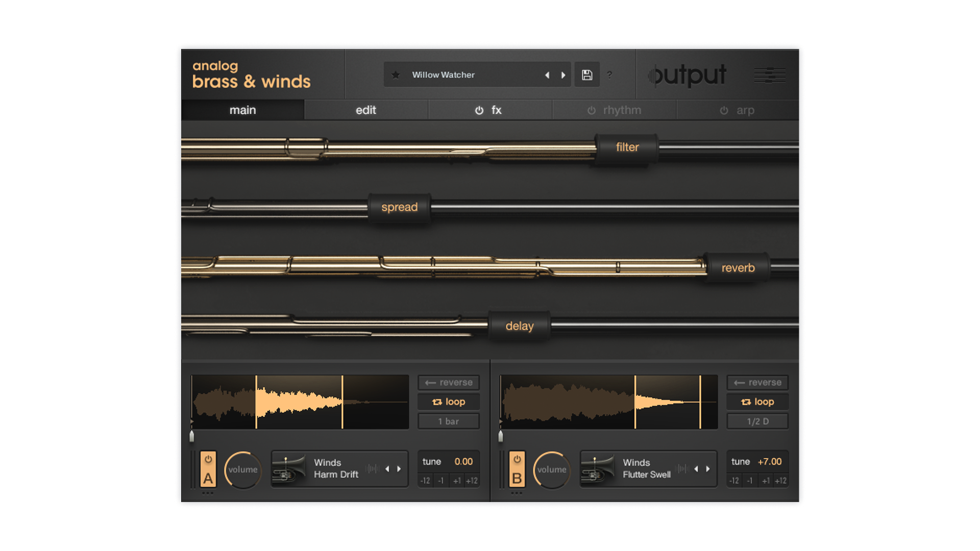Screen dimensions: 980x551
Task: Toggle layer A power button
Action: coord(208,460)
